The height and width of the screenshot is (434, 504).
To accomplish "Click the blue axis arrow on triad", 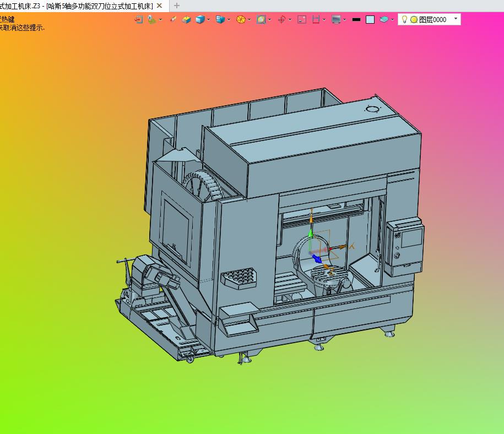I will (317, 258).
